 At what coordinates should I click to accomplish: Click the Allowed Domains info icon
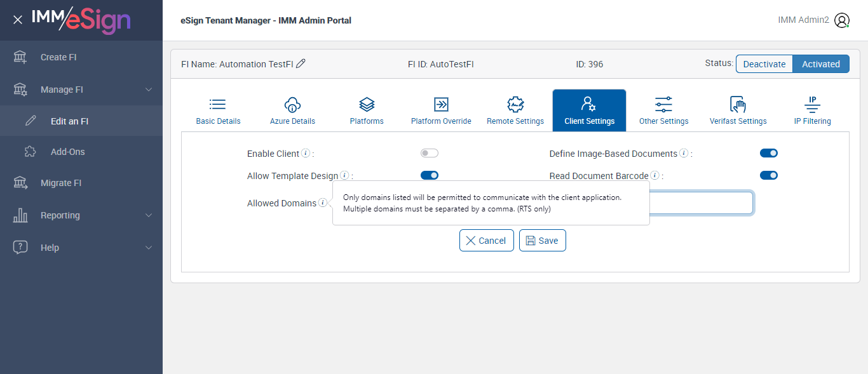(323, 203)
